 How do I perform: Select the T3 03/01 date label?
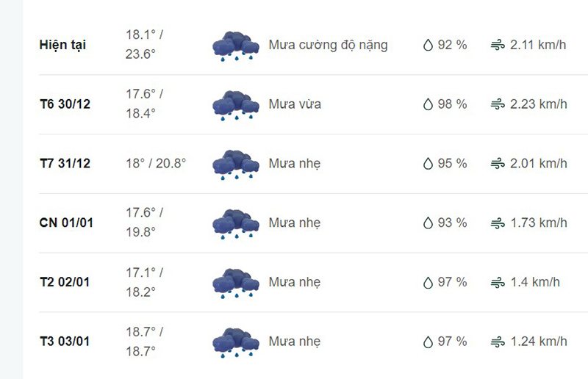point(65,342)
